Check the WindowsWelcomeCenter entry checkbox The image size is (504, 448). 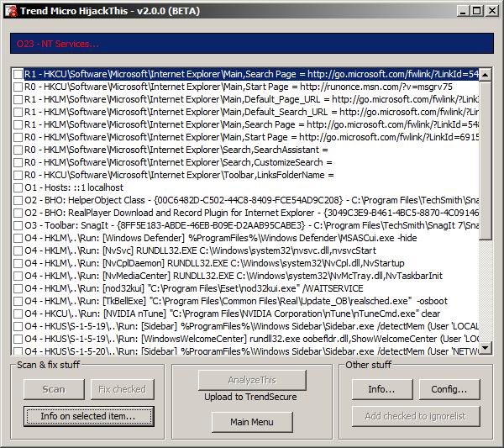[x=18, y=339]
